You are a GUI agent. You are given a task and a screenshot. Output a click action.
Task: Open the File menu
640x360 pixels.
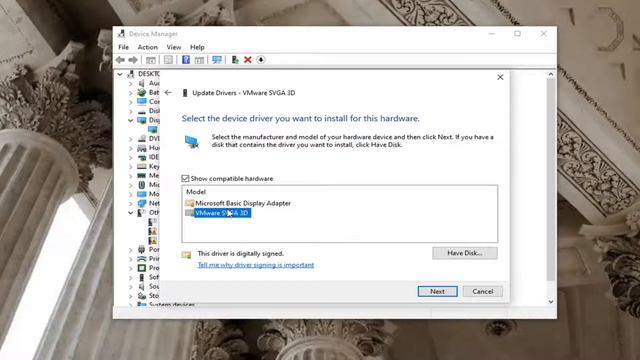pyautogui.click(x=123, y=47)
